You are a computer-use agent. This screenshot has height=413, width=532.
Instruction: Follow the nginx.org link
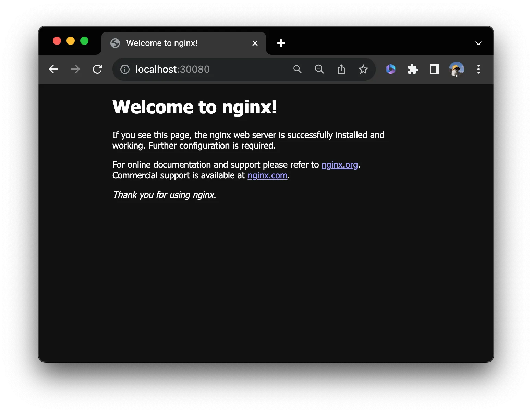340,165
